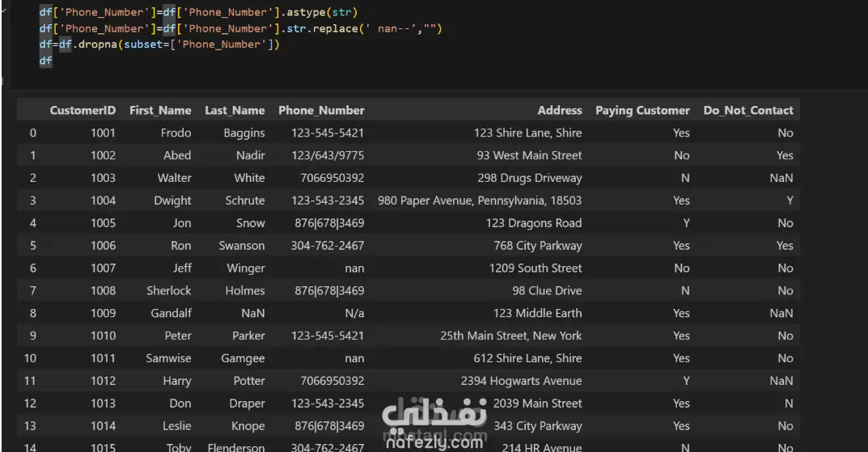Click phone number 123/643/9775
This screenshot has width=868, height=452.
tap(328, 155)
